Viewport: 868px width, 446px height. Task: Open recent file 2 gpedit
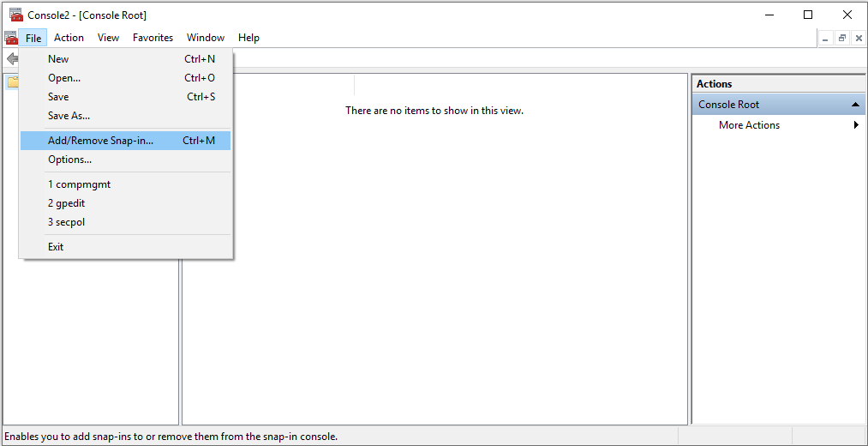[126, 203]
